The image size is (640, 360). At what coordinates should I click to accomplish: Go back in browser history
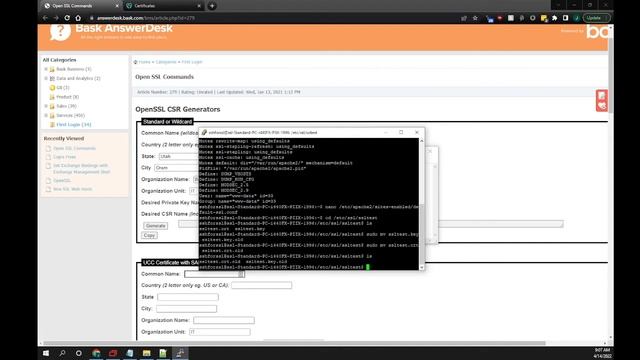pos(45,18)
